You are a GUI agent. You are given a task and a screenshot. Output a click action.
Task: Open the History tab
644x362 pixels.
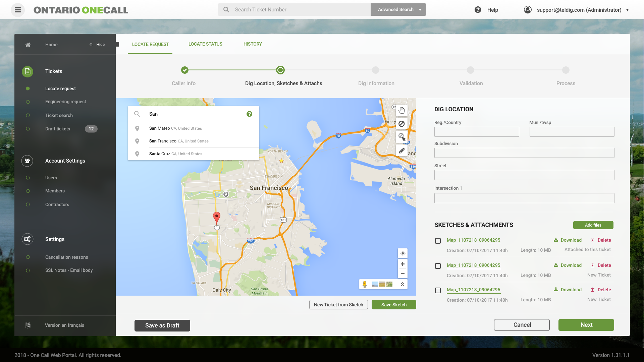pyautogui.click(x=253, y=44)
